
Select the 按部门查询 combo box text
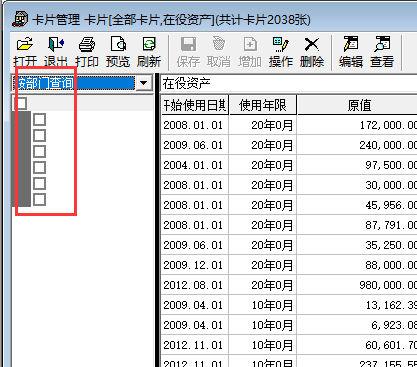click(74, 83)
